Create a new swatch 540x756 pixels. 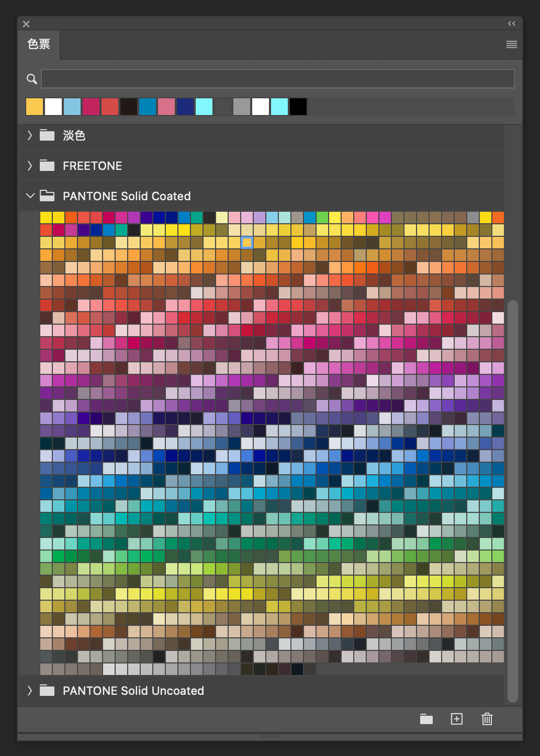[x=457, y=719]
